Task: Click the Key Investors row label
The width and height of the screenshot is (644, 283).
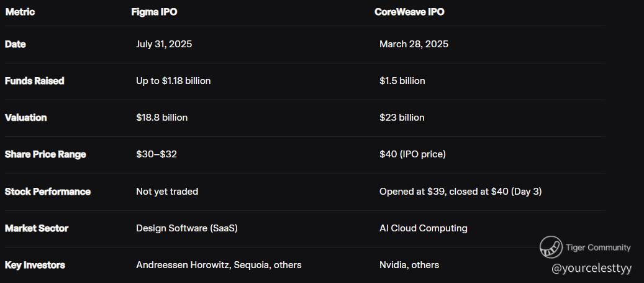Action: point(35,265)
